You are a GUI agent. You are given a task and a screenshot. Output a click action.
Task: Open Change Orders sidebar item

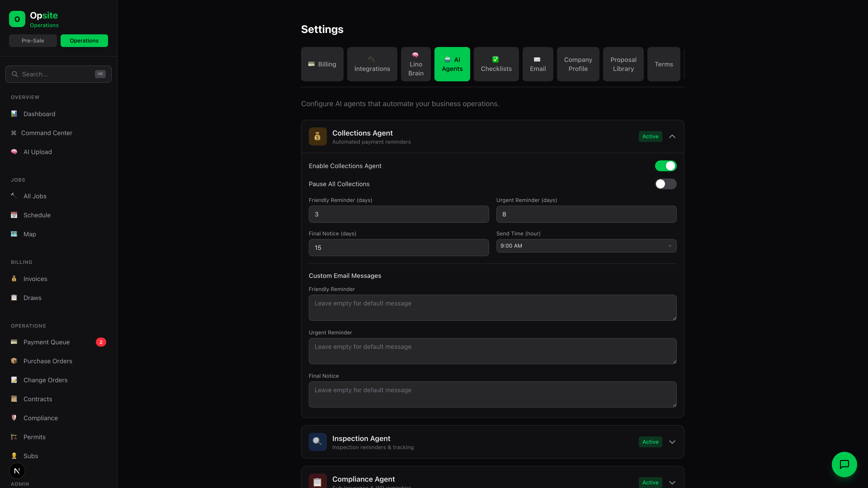pos(58,380)
